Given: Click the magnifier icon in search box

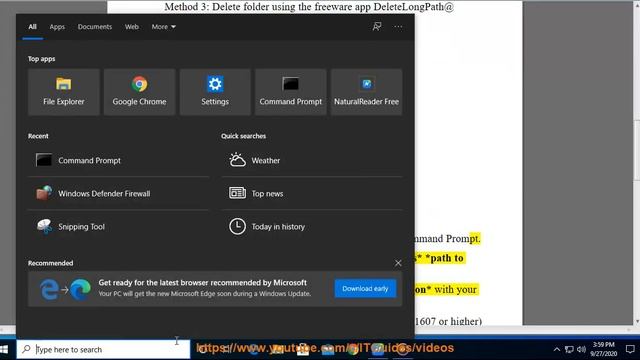Looking at the screenshot, I should point(26,349).
